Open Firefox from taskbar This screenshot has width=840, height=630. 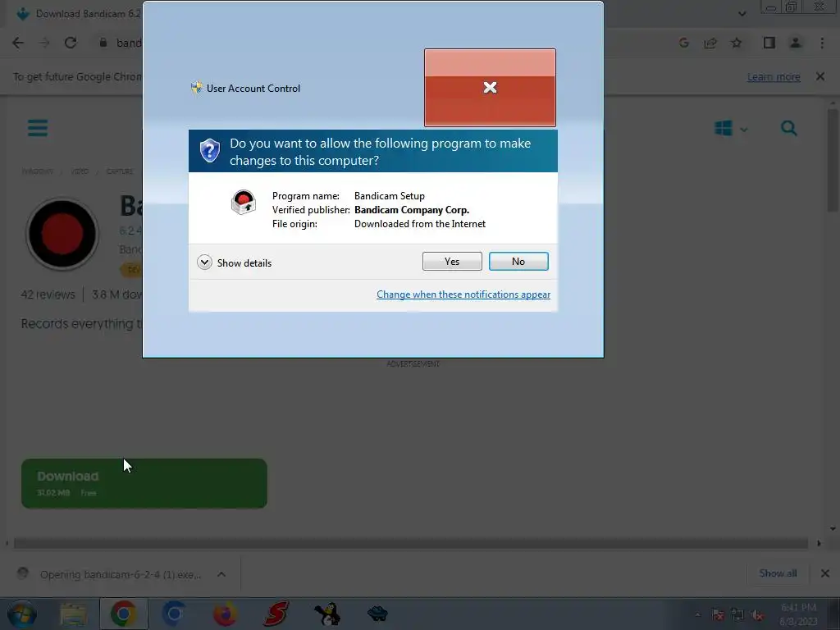pyautogui.click(x=225, y=614)
